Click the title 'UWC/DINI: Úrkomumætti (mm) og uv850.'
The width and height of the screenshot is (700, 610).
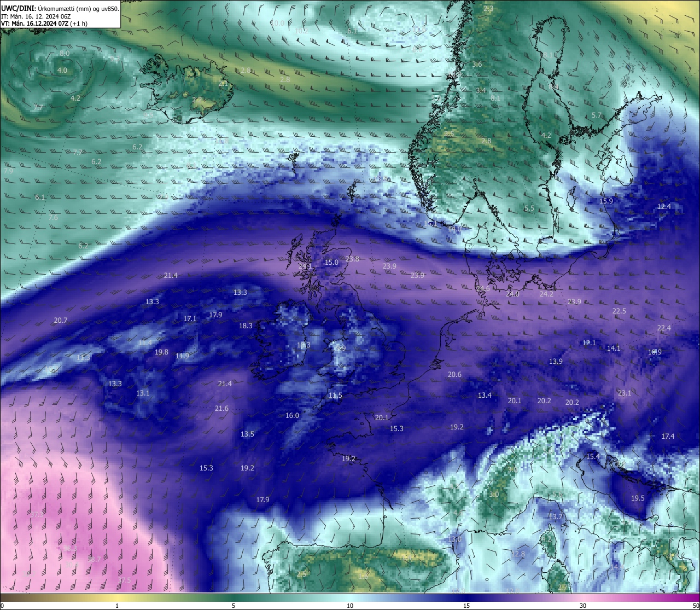(60, 8)
